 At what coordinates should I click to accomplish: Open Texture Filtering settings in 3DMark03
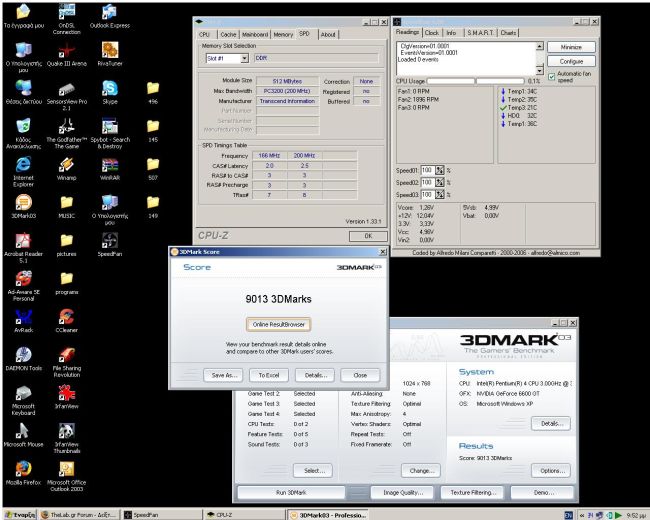473,492
